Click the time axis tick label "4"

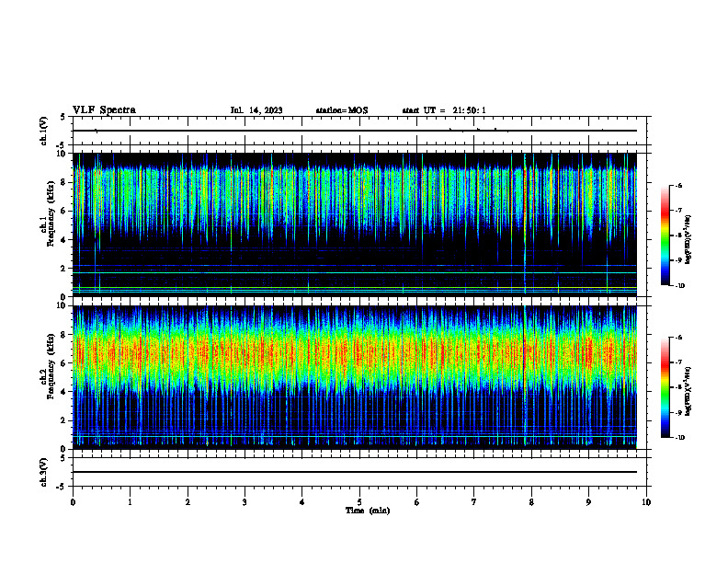pyautogui.click(x=302, y=502)
